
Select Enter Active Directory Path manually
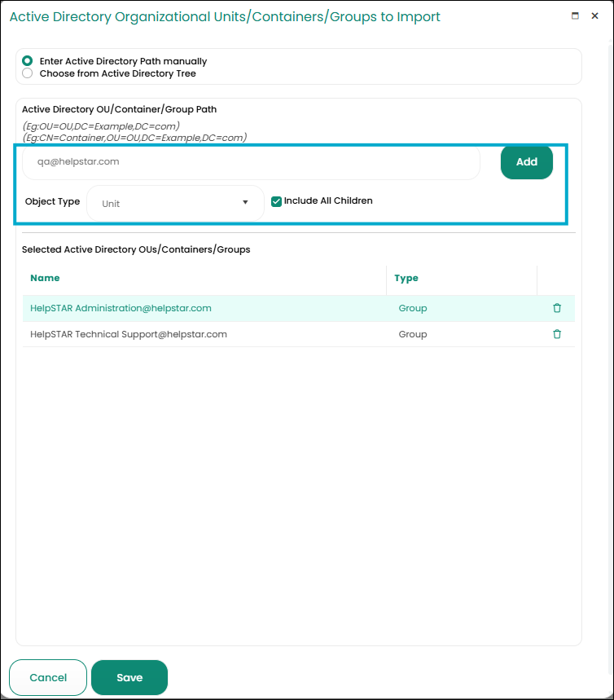coord(28,61)
